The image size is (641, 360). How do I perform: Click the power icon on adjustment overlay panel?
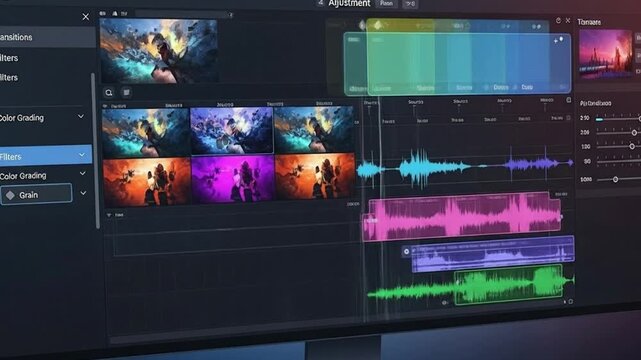coord(558,20)
